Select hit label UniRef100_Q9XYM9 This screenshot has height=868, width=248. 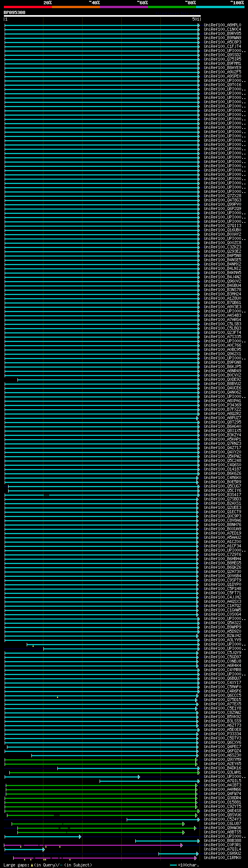point(222,759)
